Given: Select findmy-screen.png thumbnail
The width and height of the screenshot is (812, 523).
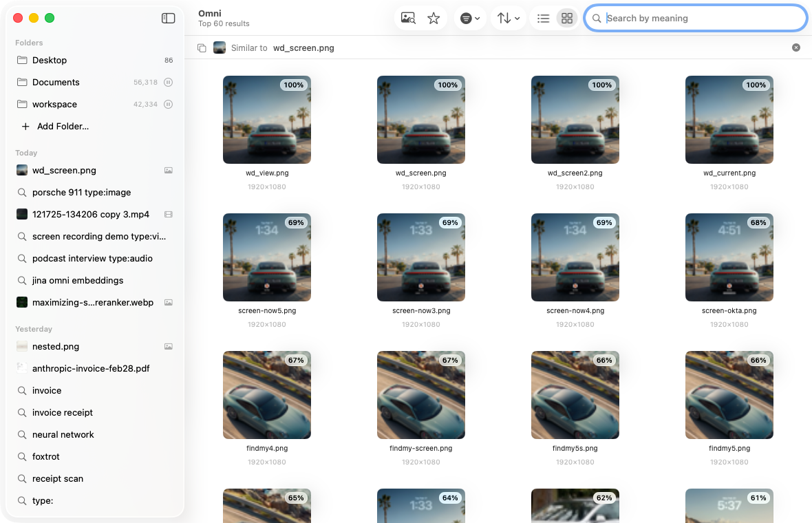Looking at the screenshot, I should (x=421, y=395).
